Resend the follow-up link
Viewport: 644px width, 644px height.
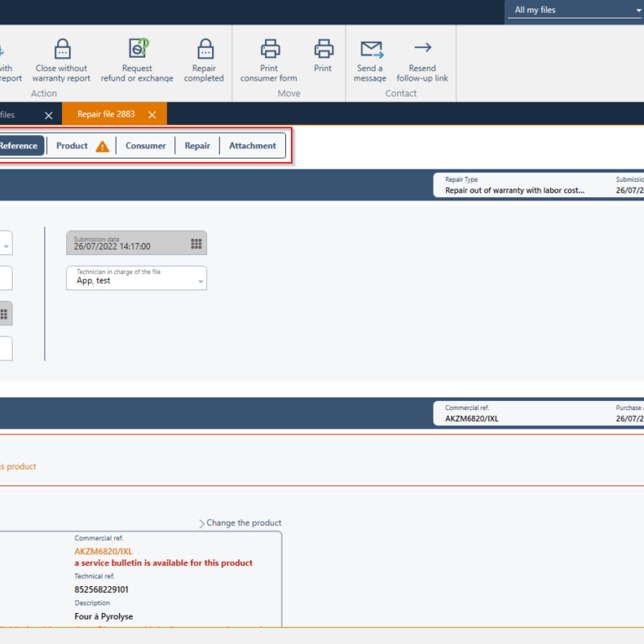pyautogui.click(x=423, y=49)
